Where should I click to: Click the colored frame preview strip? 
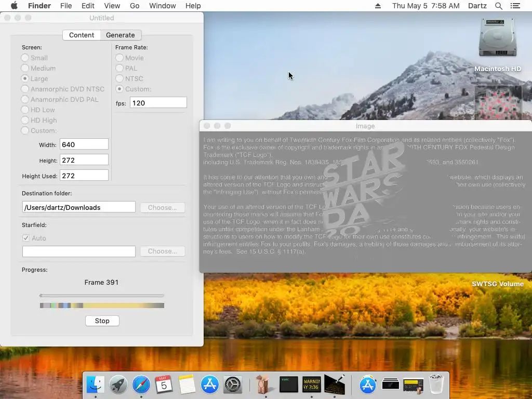coord(102,305)
